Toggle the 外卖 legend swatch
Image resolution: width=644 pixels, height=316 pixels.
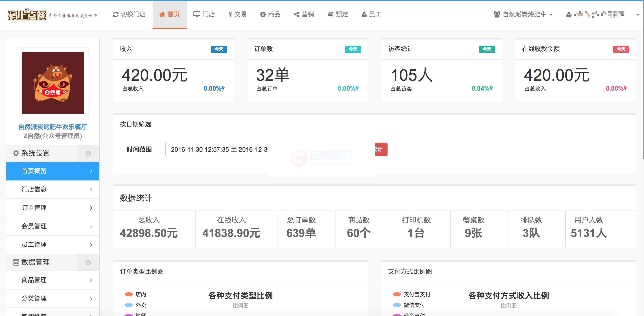[129, 305]
